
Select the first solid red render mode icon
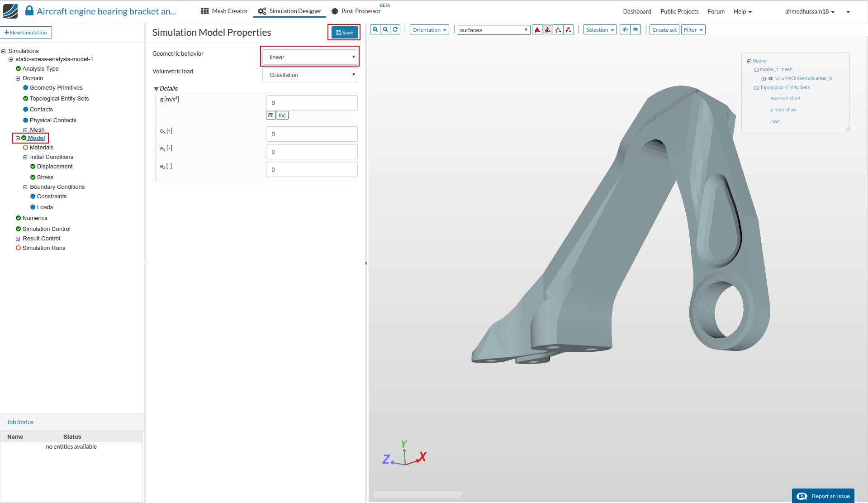[x=537, y=30]
